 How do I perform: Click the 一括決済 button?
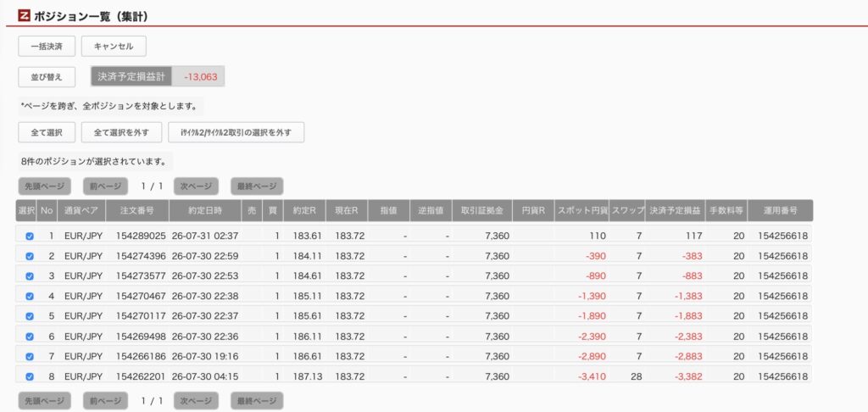coord(47,47)
